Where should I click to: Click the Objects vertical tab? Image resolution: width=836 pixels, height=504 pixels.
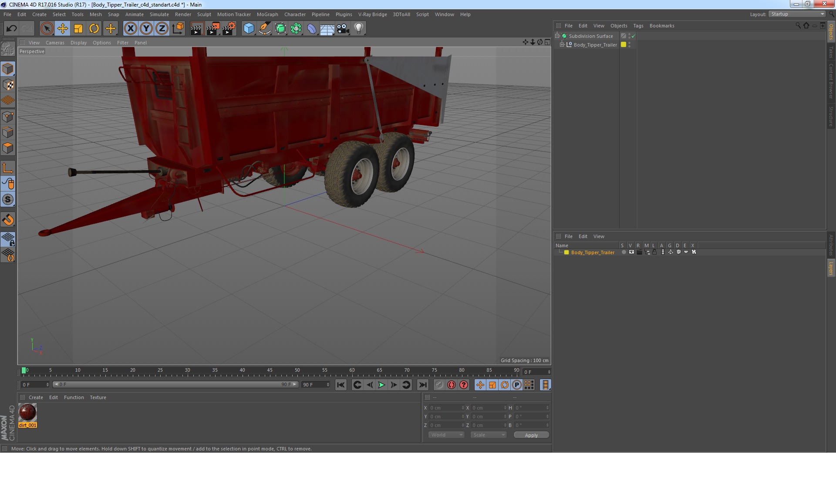[831, 32]
